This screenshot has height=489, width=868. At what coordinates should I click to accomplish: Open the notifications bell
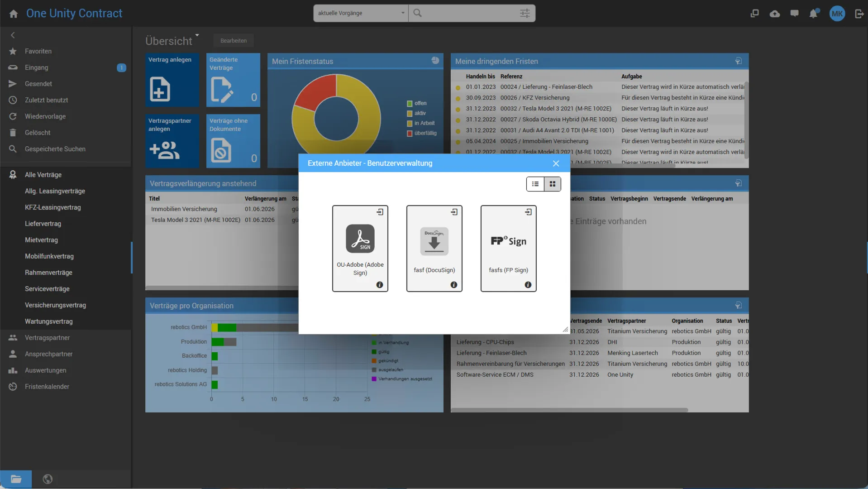pyautogui.click(x=814, y=14)
